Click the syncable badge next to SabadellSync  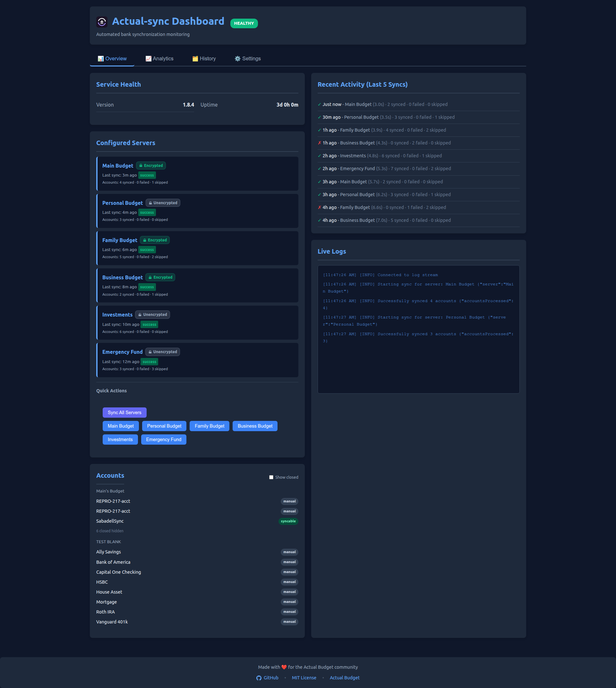click(x=288, y=521)
